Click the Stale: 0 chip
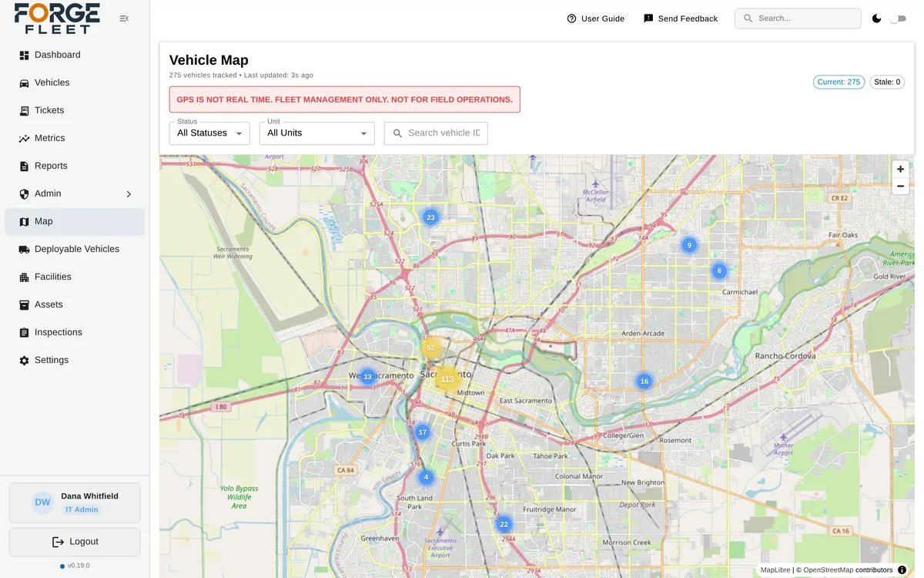Image resolution: width=924 pixels, height=578 pixels. click(887, 82)
